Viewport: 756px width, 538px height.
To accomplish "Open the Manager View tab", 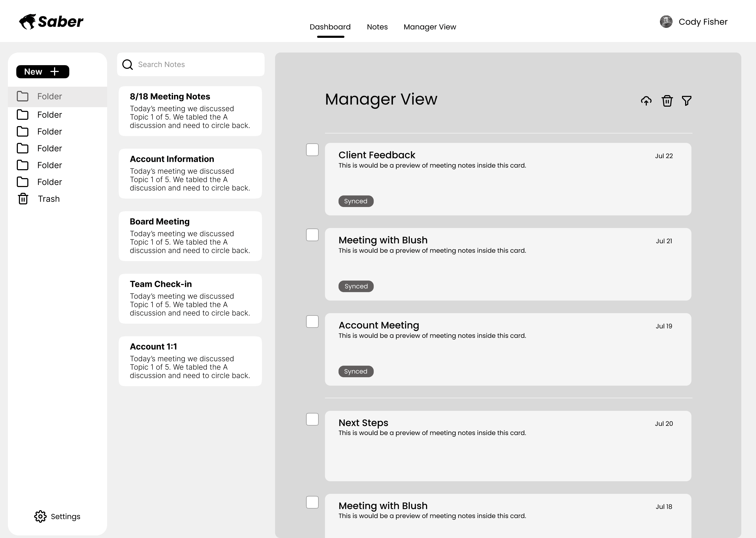I will [x=429, y=27].
